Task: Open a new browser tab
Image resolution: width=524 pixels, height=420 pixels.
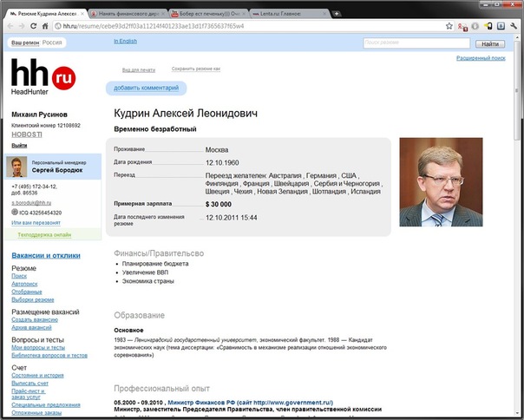Action: 337,14
